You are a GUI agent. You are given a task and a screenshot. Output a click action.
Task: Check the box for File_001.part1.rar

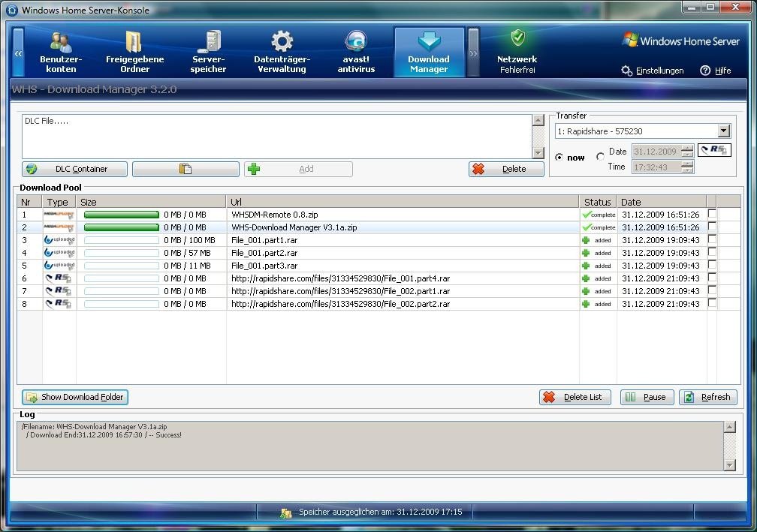point(712,239)
